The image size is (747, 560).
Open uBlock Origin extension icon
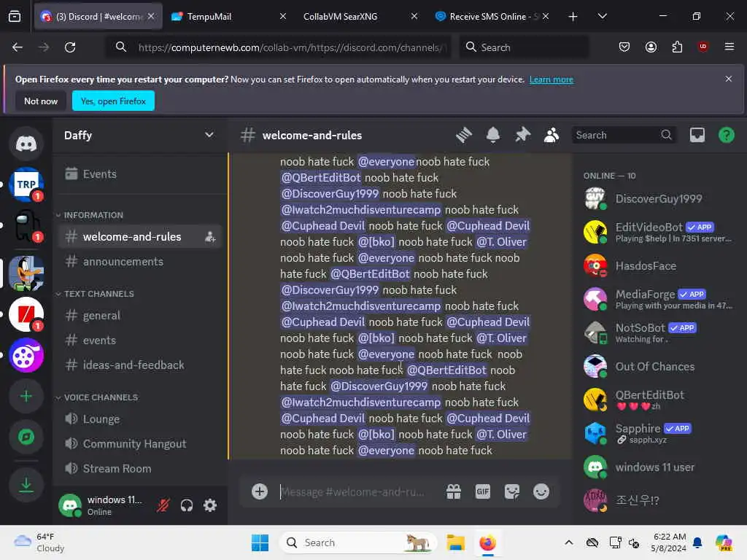703,47
